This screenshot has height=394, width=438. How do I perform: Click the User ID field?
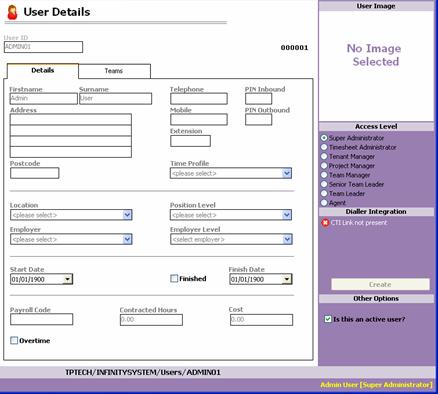coord(43,47)
